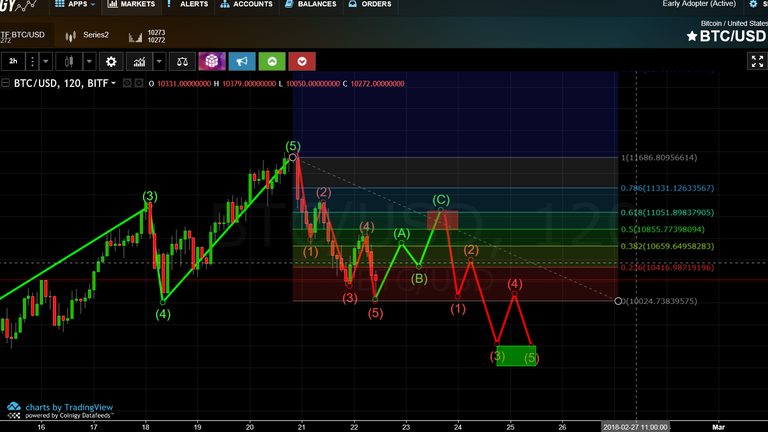Select the red rectangle near (C)

pyautogui.click(x=443, y=220)
